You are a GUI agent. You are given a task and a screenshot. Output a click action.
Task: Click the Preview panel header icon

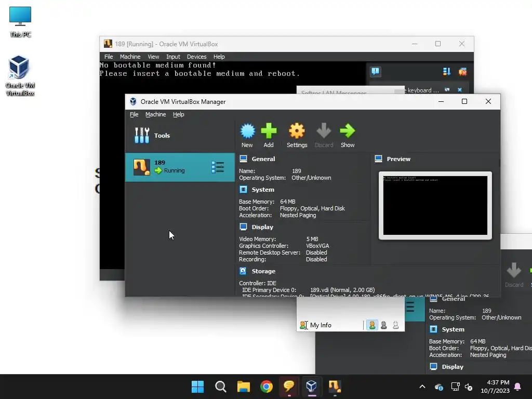coord(379,159)
